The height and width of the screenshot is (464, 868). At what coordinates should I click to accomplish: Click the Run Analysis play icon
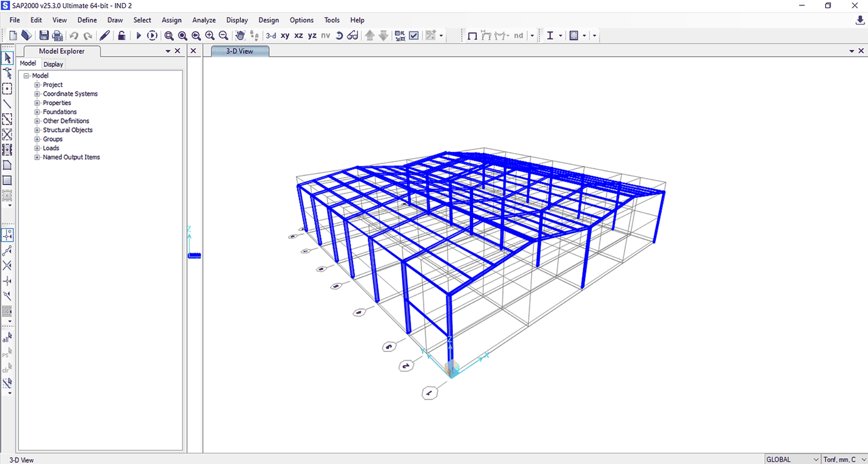138,35
